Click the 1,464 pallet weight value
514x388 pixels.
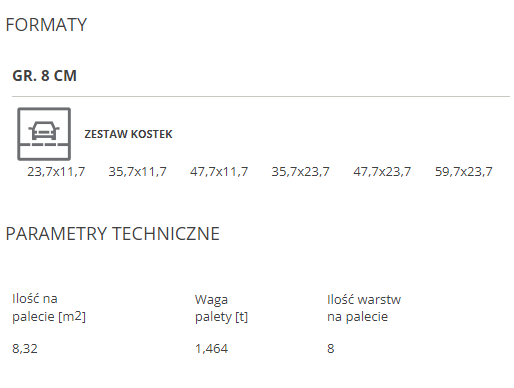(211, 349)
